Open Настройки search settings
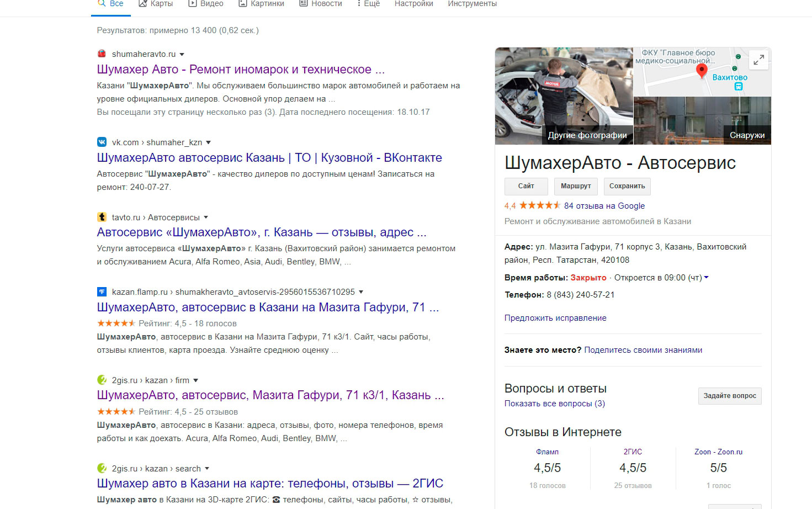This screenshot has width=812, height=509. [x=414, y=4]
